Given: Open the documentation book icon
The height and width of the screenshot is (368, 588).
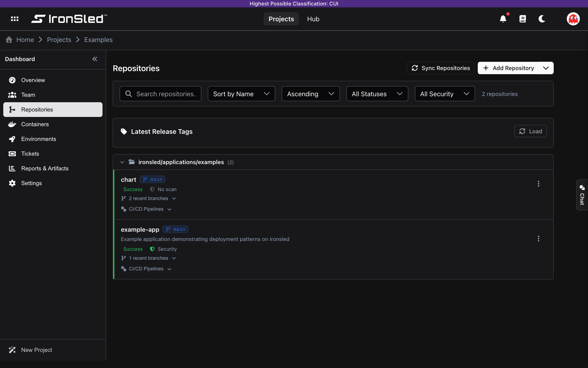Looking at the screenshot, I should (x=522, y=19).
